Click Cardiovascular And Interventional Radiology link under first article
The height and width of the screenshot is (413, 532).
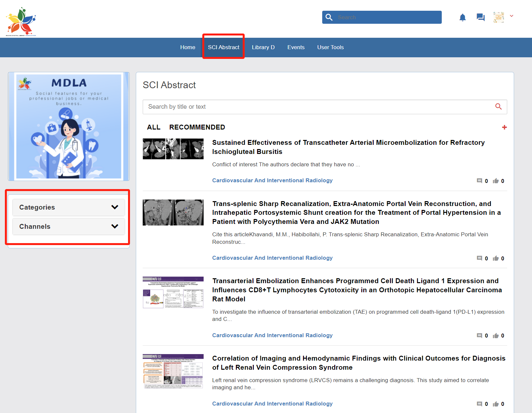(x=272, y=180)
